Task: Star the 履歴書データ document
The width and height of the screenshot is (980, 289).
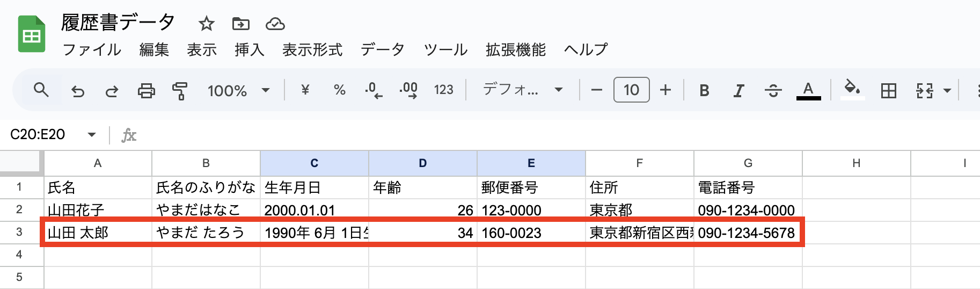Action: coord(206,24)
